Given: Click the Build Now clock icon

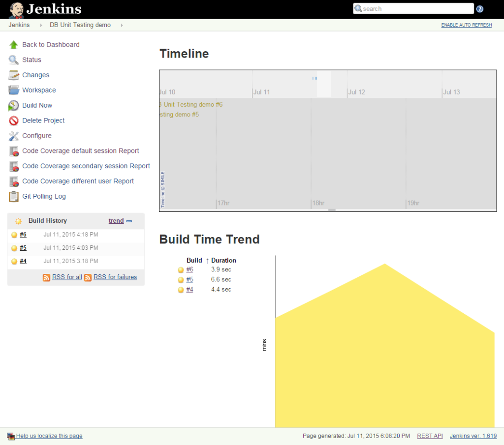Looking at the screenshot, I should pos(13,105).
